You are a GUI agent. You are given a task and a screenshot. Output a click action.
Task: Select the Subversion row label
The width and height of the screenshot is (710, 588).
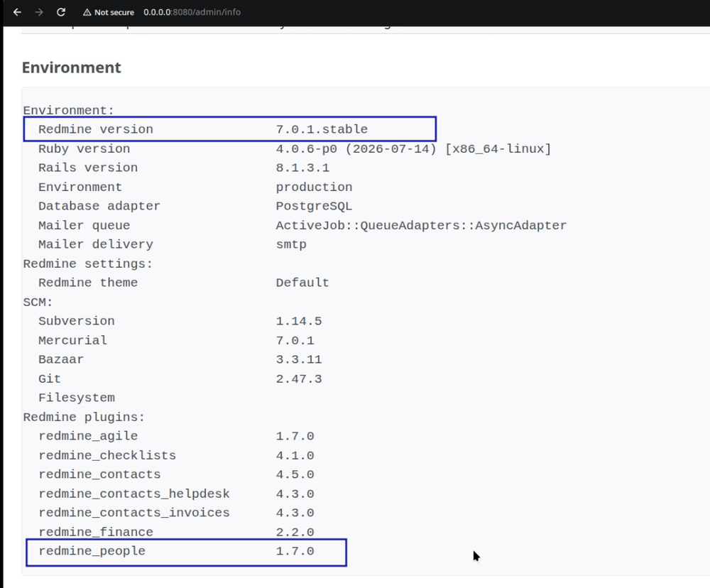(77, 321)
